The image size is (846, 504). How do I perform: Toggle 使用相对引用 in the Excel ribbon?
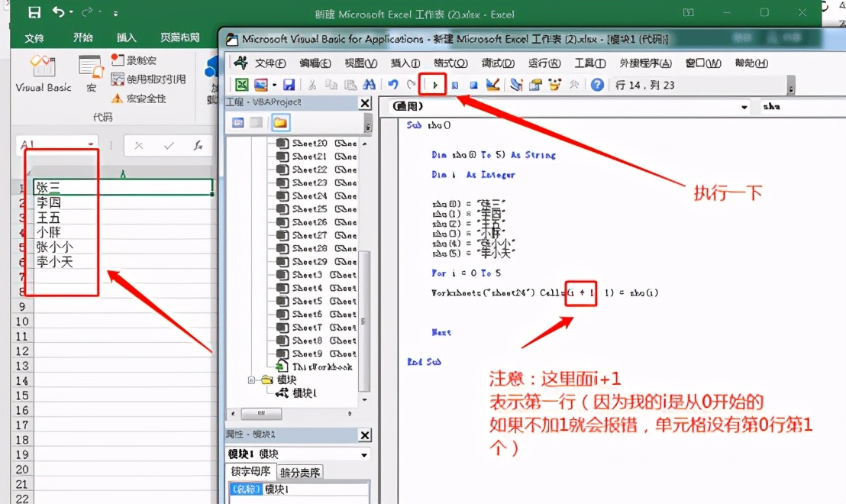pos(148,79)
